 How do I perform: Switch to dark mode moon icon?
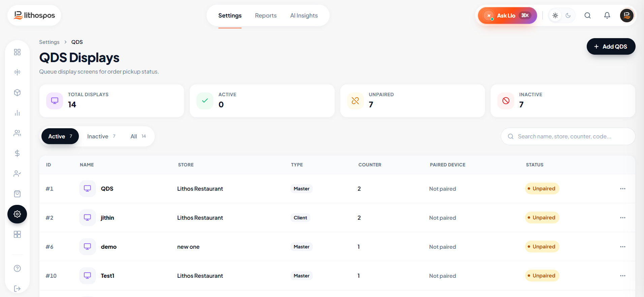click(568, 16)
